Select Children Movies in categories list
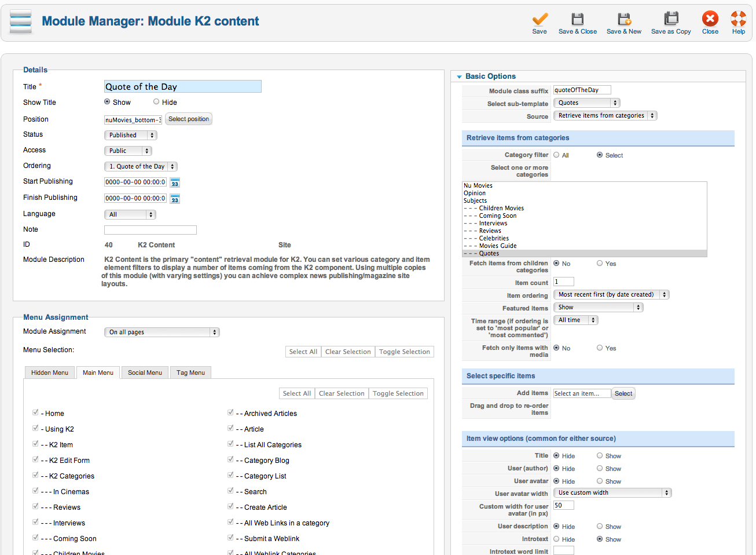Image resolution: width=756 pixels, height=555 pixels. click(x=585, y=208)
